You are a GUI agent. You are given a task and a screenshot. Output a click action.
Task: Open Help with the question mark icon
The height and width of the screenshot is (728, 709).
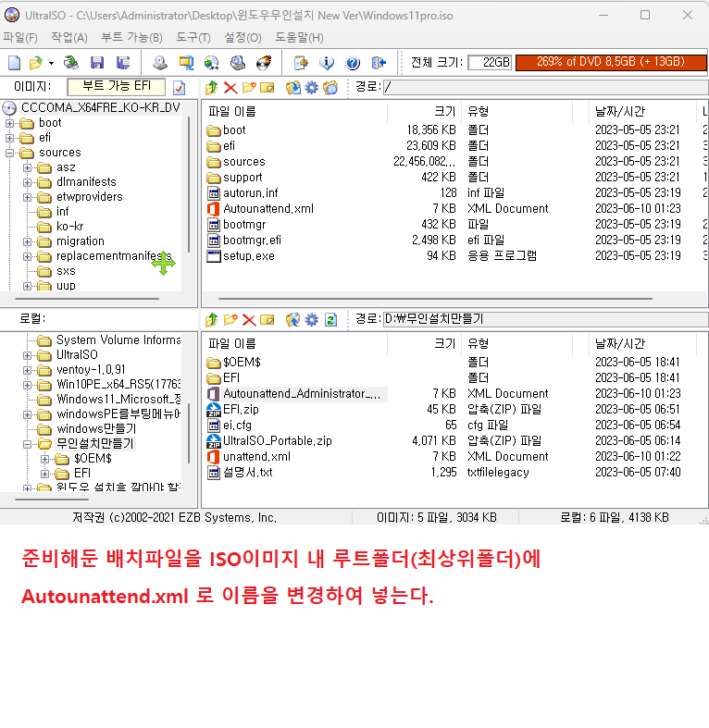[353, 62]
